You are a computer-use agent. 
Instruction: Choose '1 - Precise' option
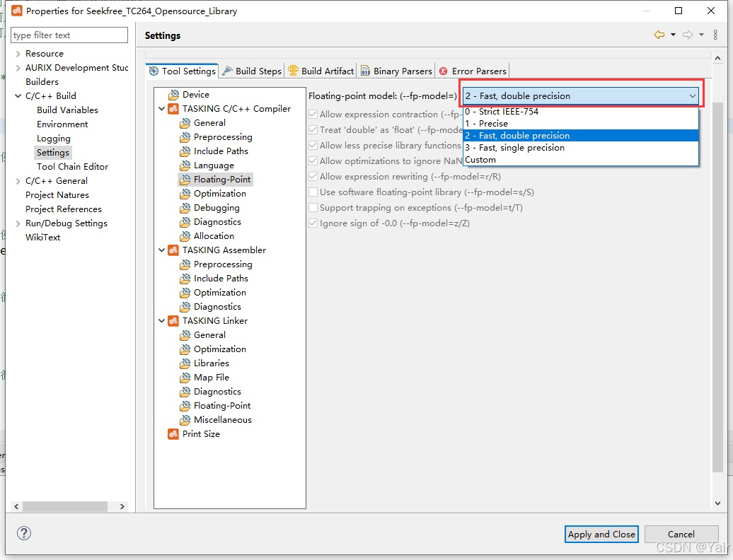pos(581,123)
